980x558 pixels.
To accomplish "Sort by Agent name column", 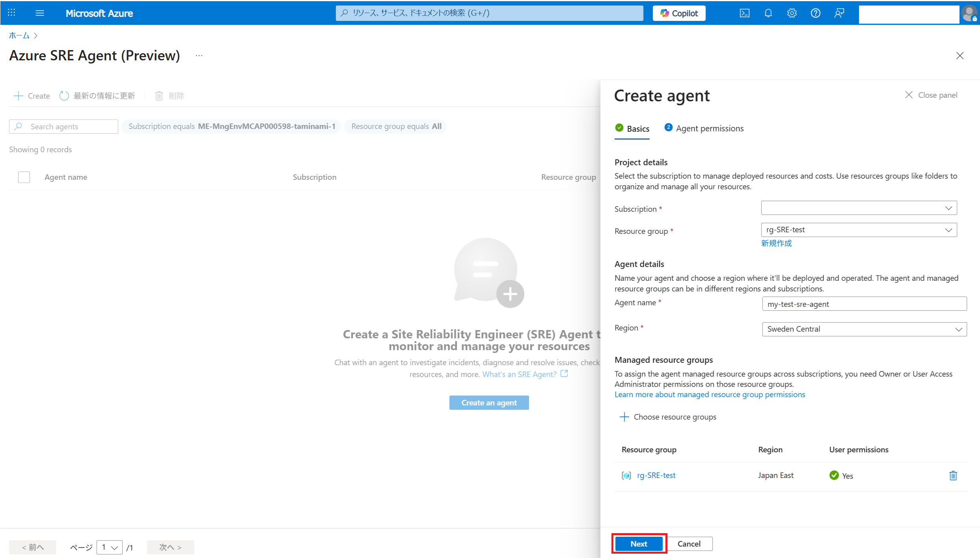I will coord(66,177).
